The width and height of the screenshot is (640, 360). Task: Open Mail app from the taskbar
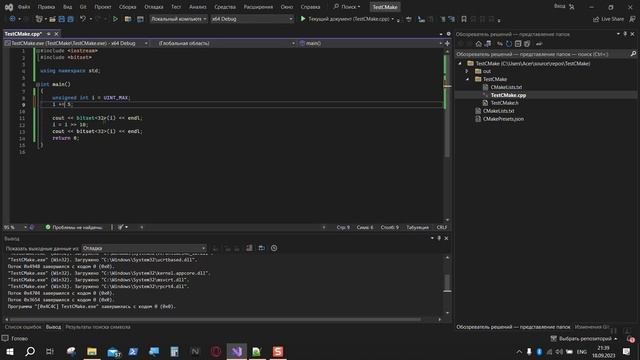pos(113,351)
